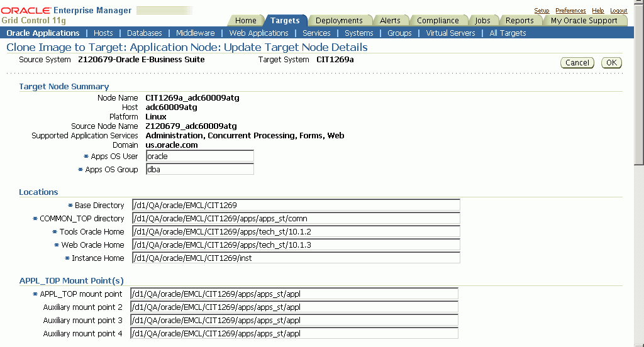The height and width of the screenshot is (347, 644).
Task: Click the Target Node Summary heading
Action: pos(64,86)
